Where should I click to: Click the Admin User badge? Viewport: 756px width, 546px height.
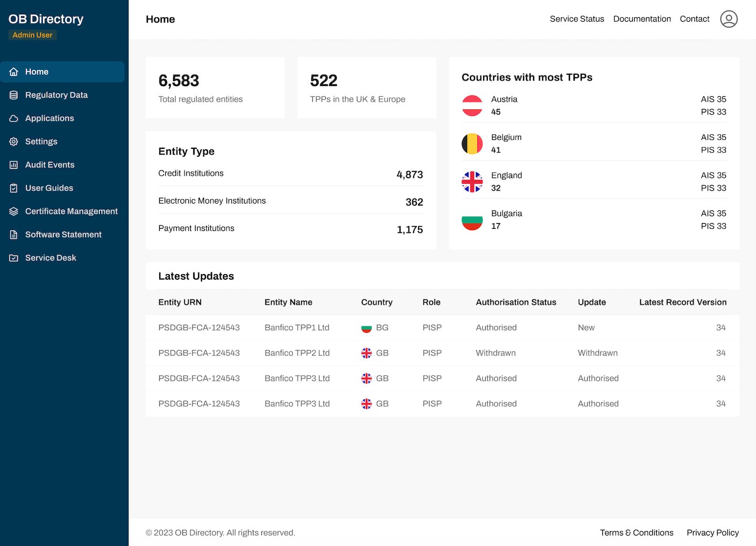[33, 35]
